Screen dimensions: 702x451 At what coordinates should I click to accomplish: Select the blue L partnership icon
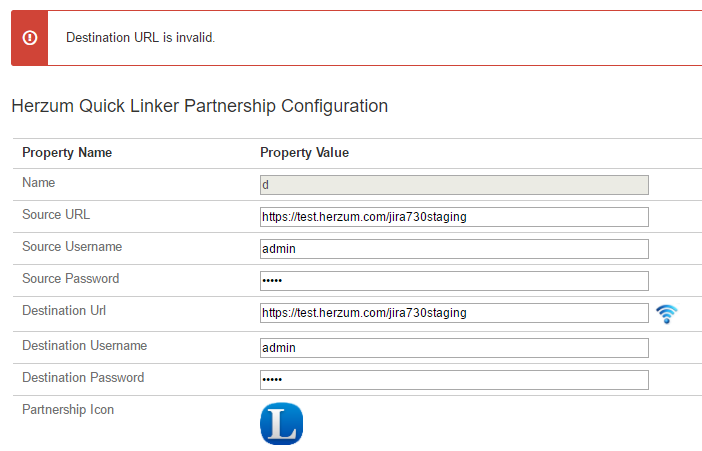[x=281, y=424]
